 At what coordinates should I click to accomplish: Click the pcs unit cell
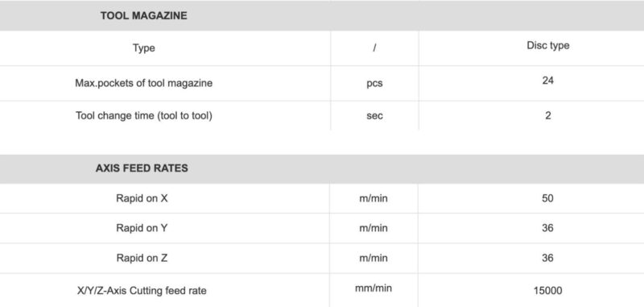tap(374, 84)
